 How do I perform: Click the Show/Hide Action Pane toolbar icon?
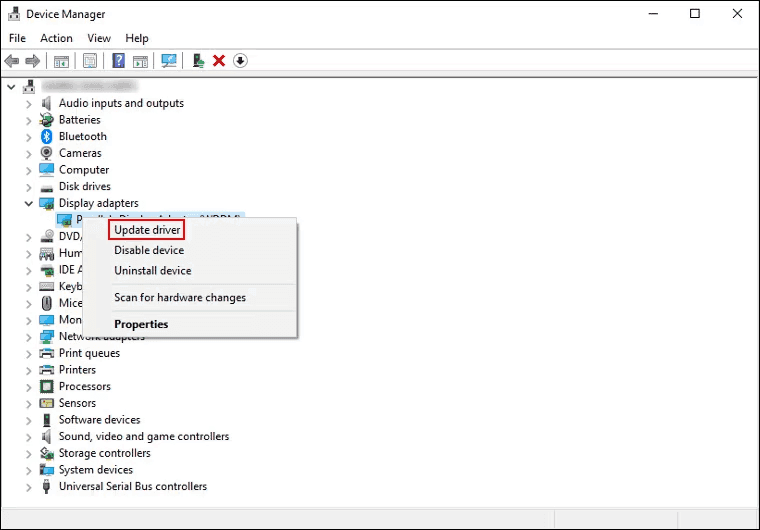pyautogui.click(x=140, y=61)
